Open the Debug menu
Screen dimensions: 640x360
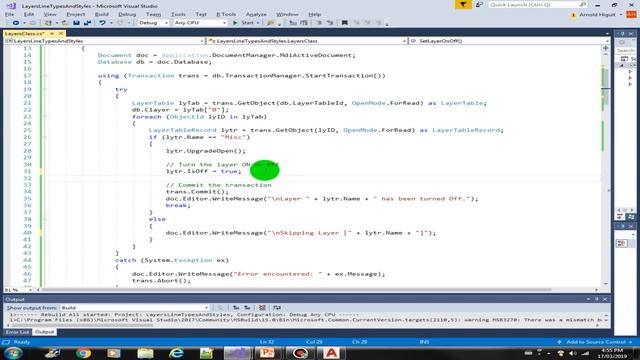pos(127,14)
